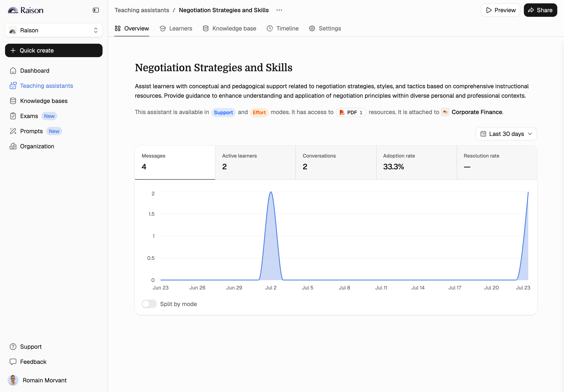Open the Romain Morvant account name

(x=45, y=380)
